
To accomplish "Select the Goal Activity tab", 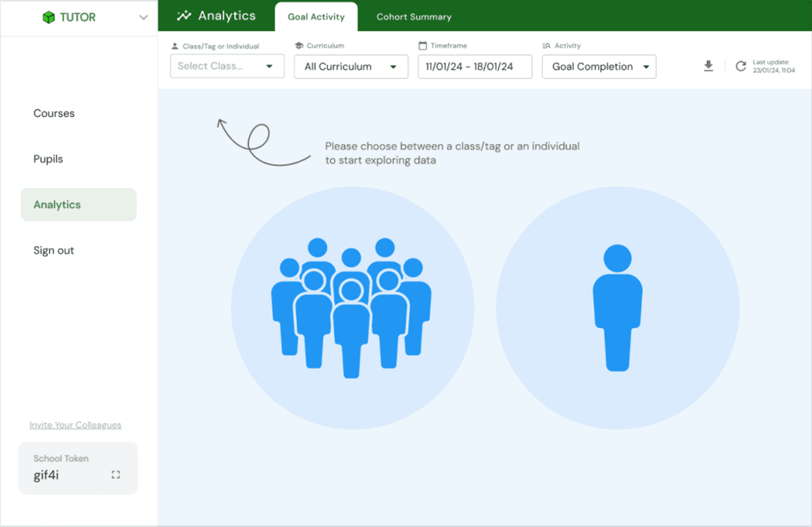I will 316,17.
